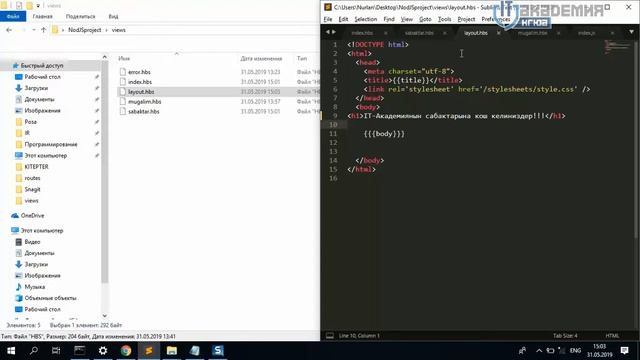The height and width of the screenshot is (360, 640).
Task: Open Рабочий стол under quick access
Action: pyautogui.click(x=42, y=77)
